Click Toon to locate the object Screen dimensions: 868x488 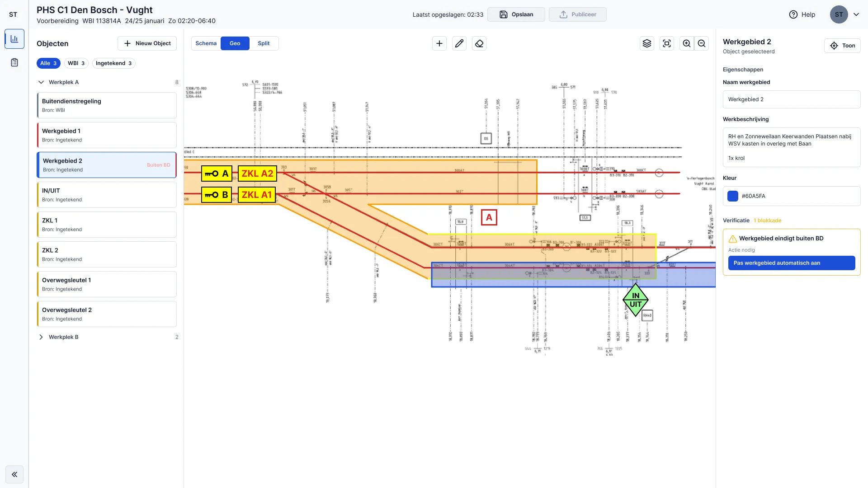point(843,46)
